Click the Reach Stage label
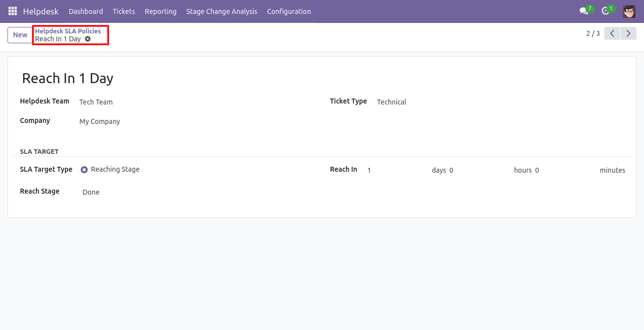Viewport: 644px width, 330px height. (x=39, y=191)
